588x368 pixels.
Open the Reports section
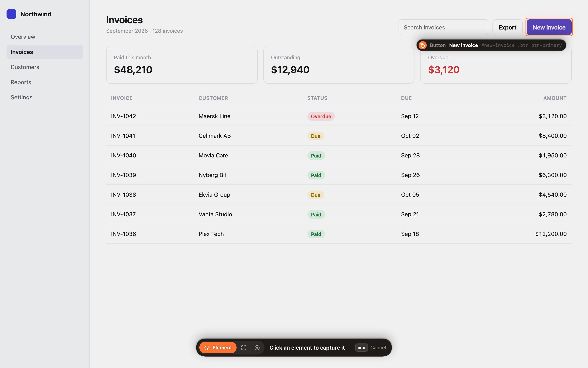[x=45, y=82]
